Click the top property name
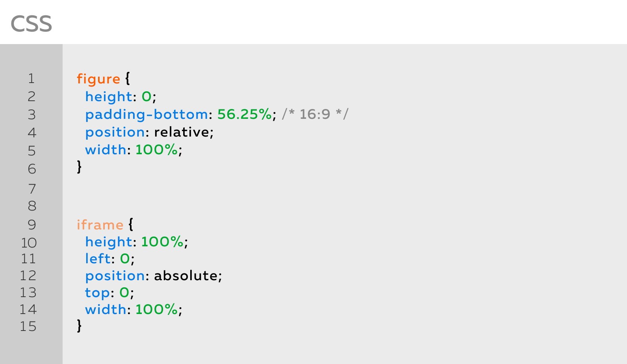627x364 pixels. [x=97, y=293]
